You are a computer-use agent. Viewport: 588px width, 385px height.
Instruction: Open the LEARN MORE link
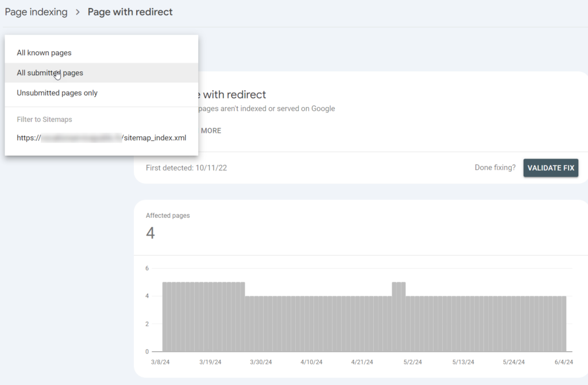coord(211,130)
